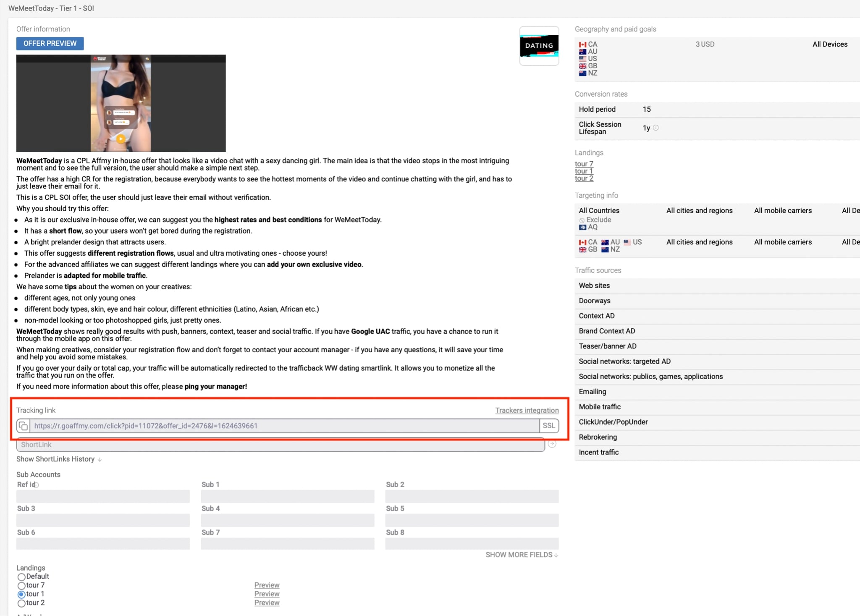Open the Trackers integration link
The image size is (860, 616).
tap(527, 410)
